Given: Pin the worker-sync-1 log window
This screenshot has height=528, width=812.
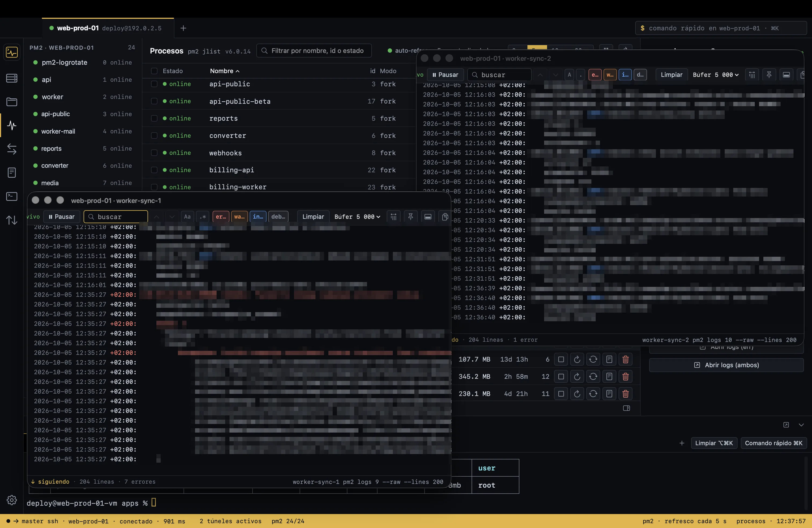Looking at the screenshot, I should pyautogui.click(x=411, y=217).
